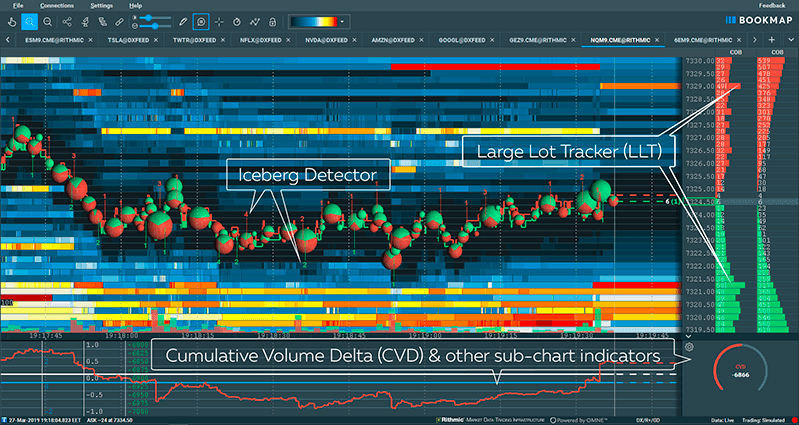
Task: Click the line chart indicators icon
Action: coord(255,22)
